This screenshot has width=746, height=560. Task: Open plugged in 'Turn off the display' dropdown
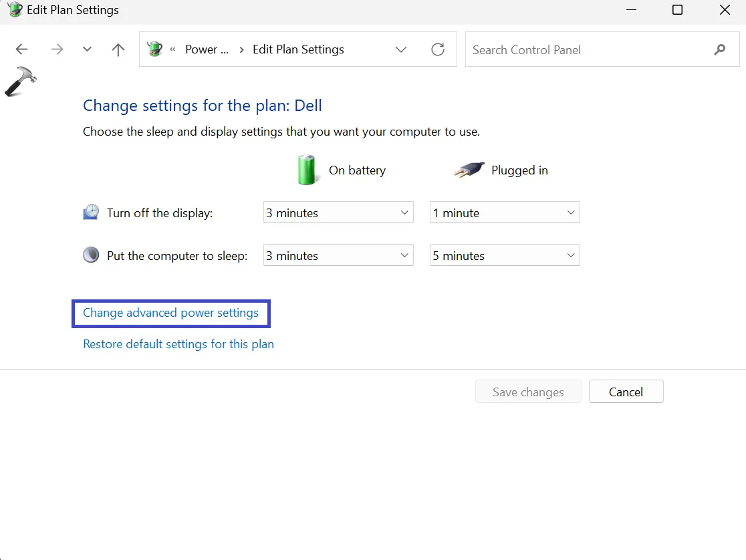(x=505, y=213)
